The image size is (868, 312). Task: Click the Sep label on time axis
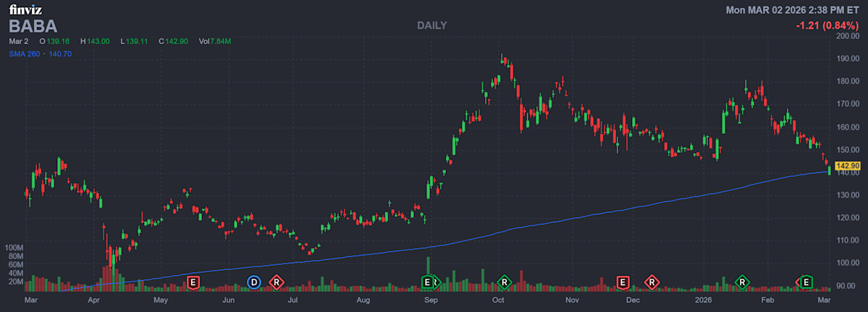click(x=431, y=299)
